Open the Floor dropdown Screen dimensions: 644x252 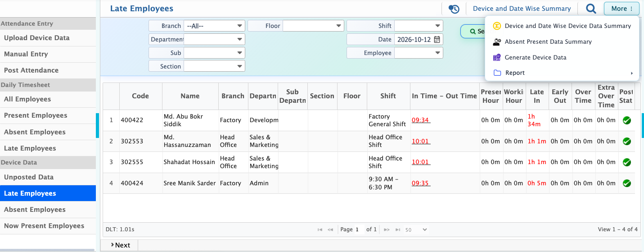pos(313,26)
